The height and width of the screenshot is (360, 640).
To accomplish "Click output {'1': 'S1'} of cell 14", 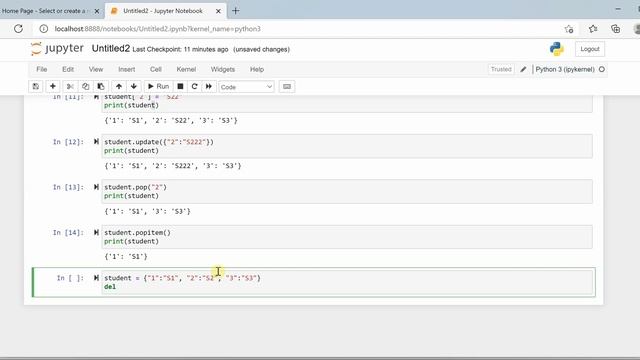I will 126,257.
